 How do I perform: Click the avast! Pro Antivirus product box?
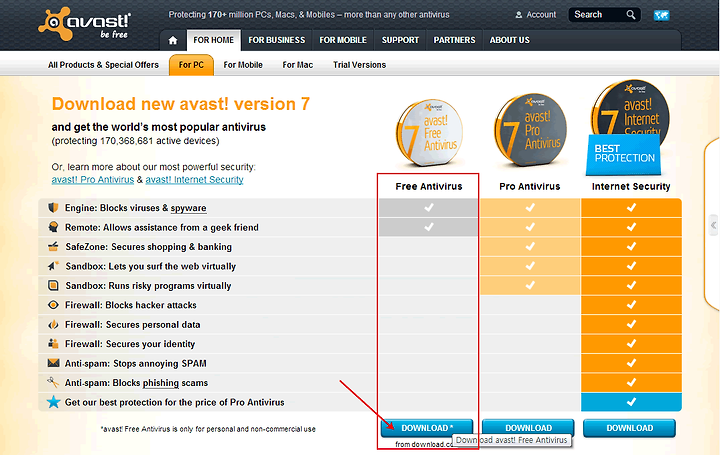[x=530, y=130]
